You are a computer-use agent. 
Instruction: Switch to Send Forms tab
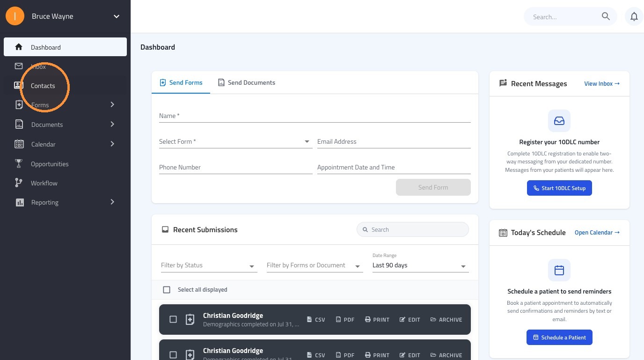click(x=181, y=82)
